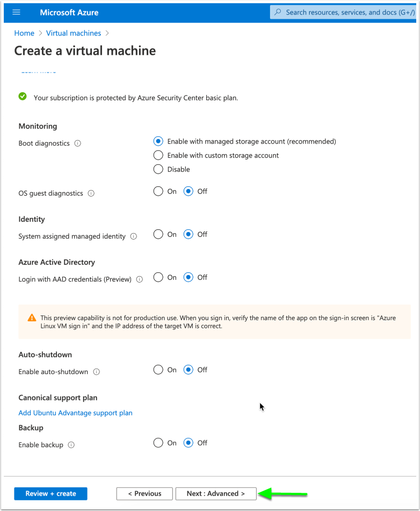Select Disable for Boot diagnostics

[x=158, y=169]
